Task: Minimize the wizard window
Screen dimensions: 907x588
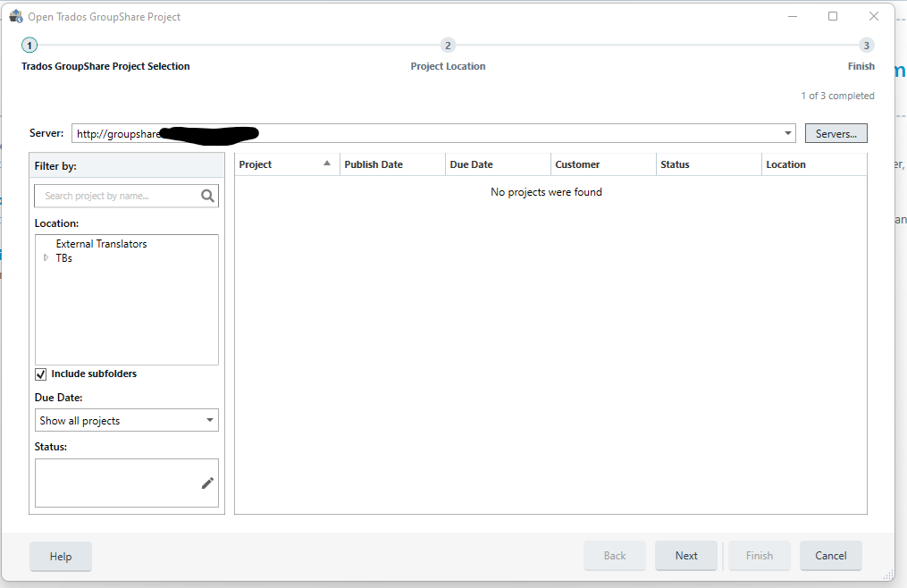Action: coord(793,16)
